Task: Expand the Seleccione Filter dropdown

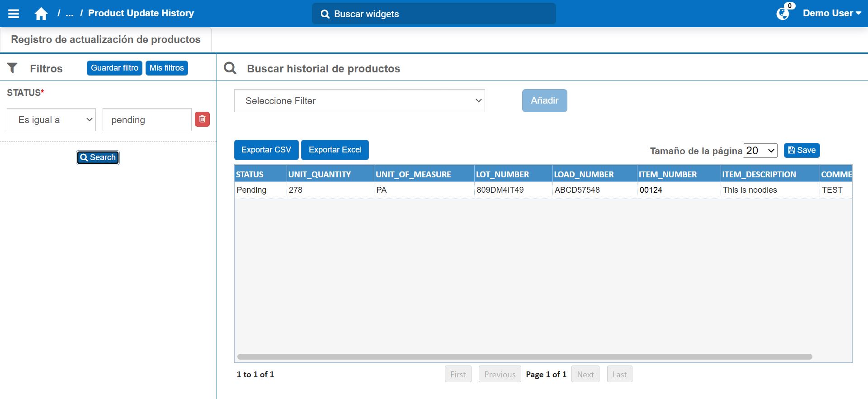Action: [x=359, y=101]
